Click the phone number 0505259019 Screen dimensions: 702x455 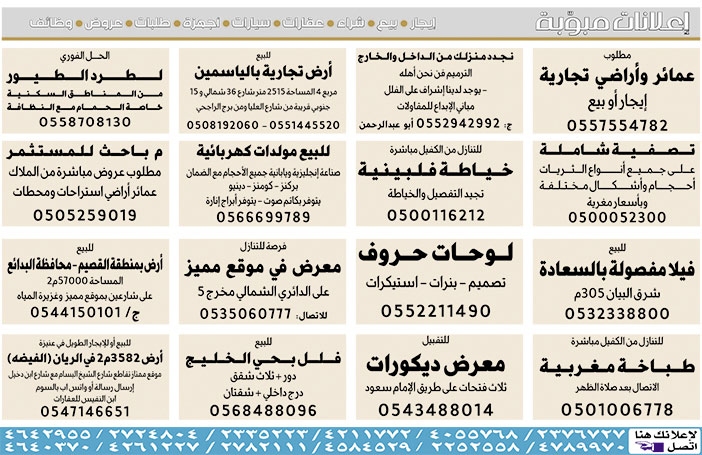(85, 215)
